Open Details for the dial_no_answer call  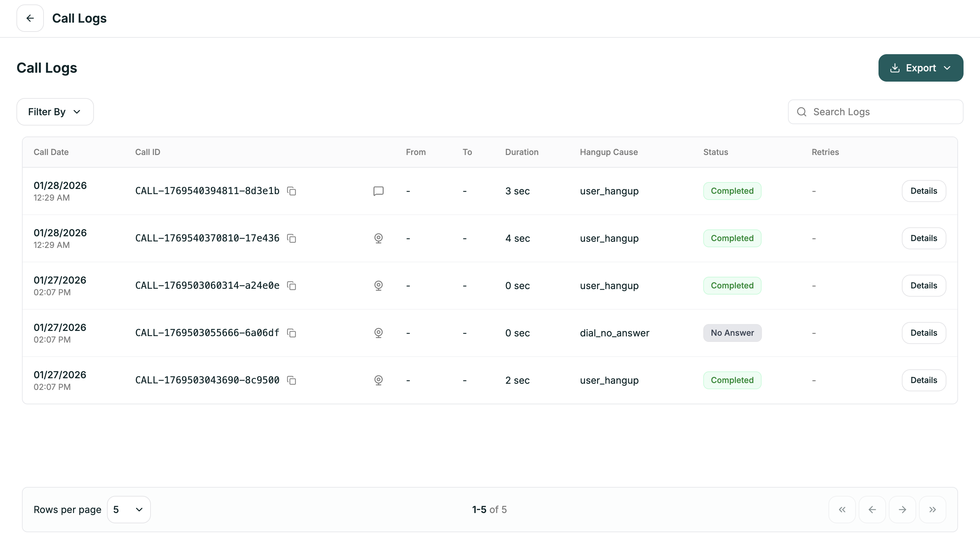tap(924, 333)
